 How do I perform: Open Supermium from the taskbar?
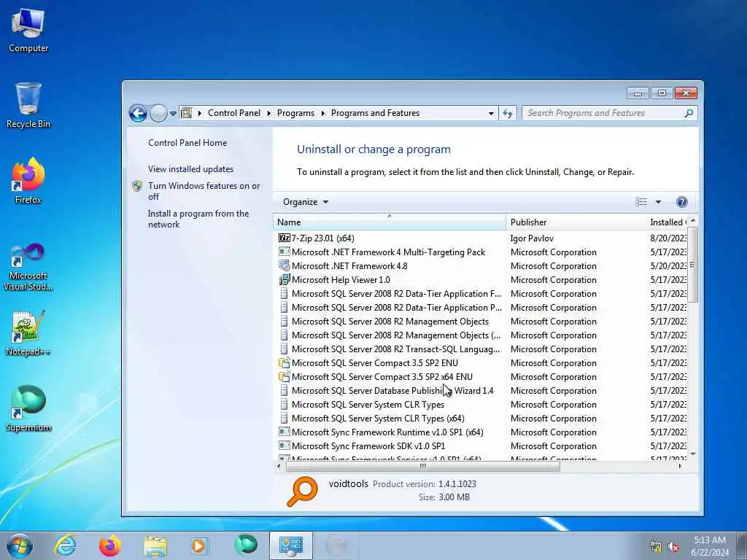245,545
